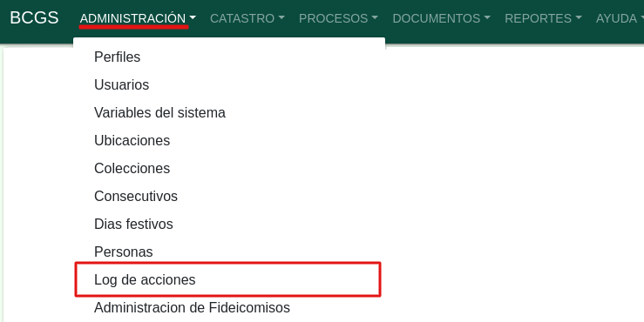Click the Dias festivos entry

(229, 224)
